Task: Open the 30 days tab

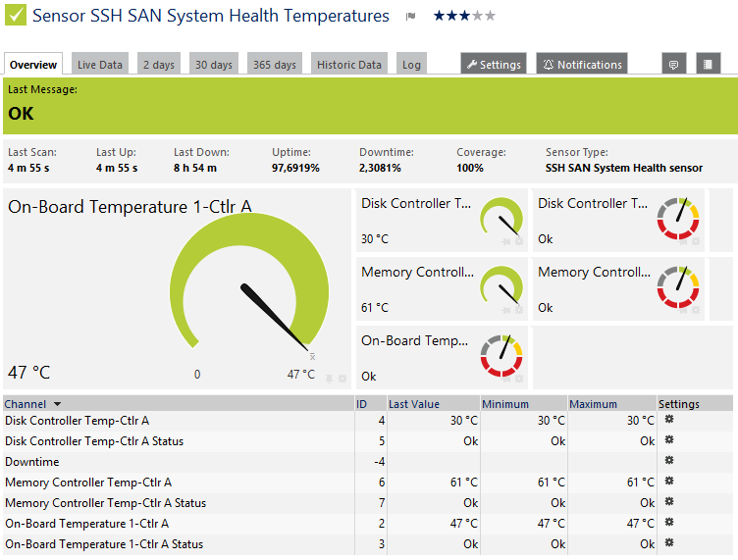Action: (x=214, y=65)
